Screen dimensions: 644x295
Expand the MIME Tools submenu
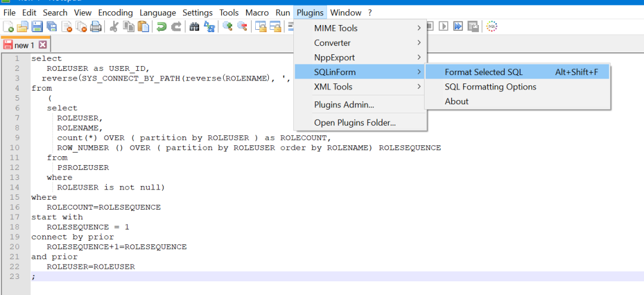click(x=360, y=29)
